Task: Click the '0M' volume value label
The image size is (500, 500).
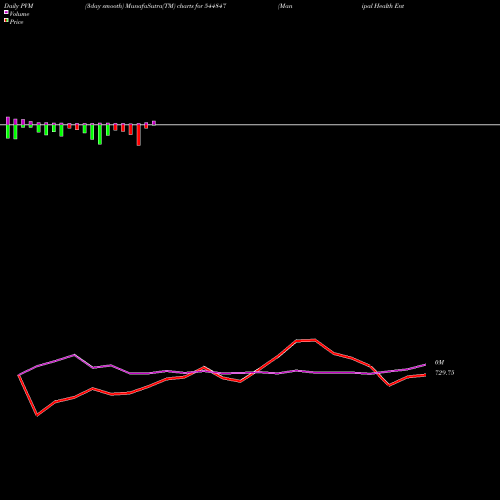Action: [439, 363]
